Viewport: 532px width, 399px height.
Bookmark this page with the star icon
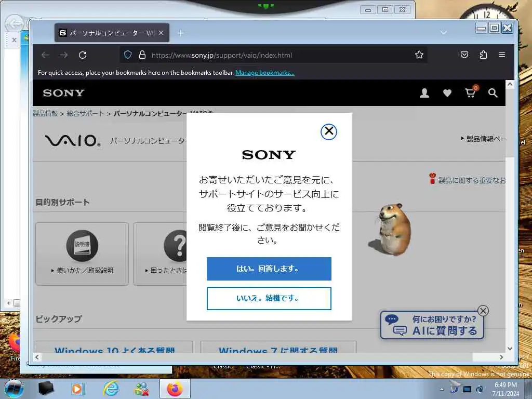click(x=419, y=55)
